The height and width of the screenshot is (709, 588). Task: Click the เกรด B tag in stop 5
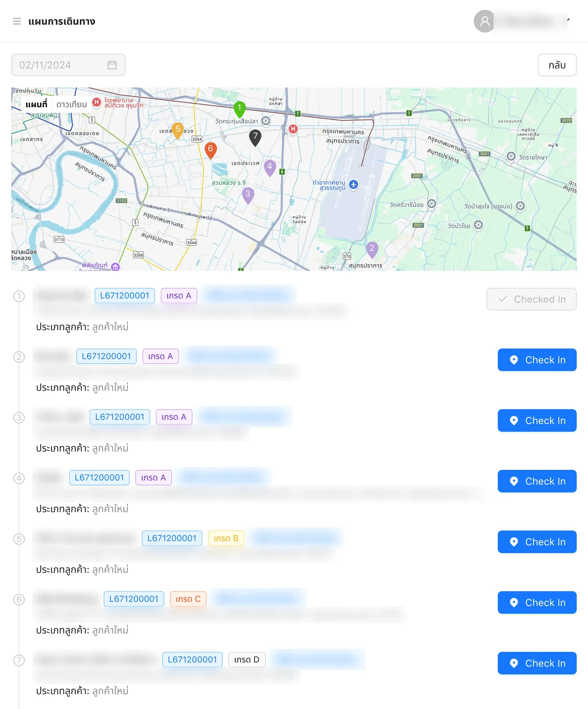(x=226, y=538)
